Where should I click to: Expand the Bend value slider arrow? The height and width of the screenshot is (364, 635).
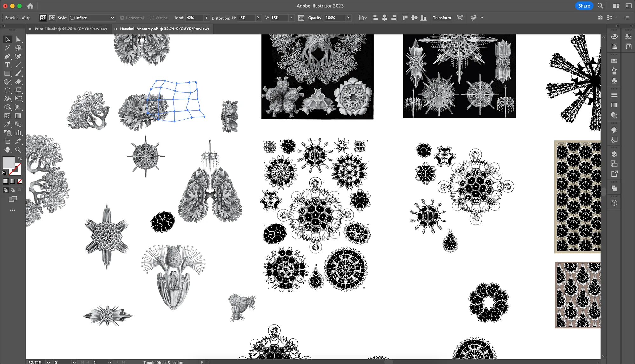click(x=206, y=18)
